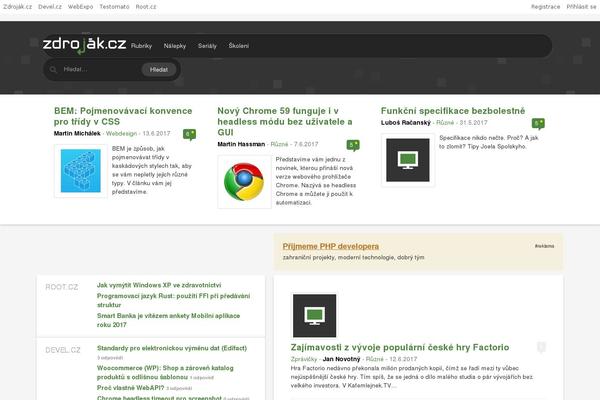Open the Přijmeme PHP developera ad link
Image resolution: width=600 pixels, height=400 pixels.
click(331, 245)
